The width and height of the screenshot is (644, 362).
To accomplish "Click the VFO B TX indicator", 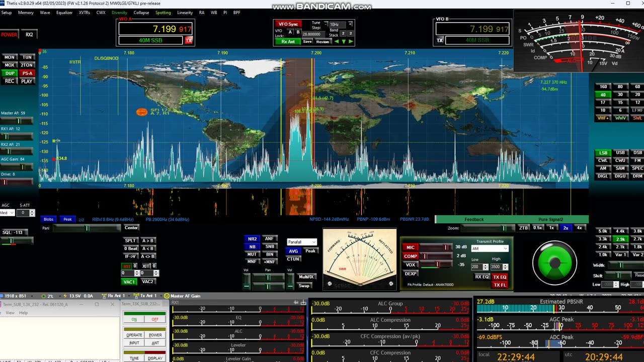I will pyautogui.click(x=440, y=40).
